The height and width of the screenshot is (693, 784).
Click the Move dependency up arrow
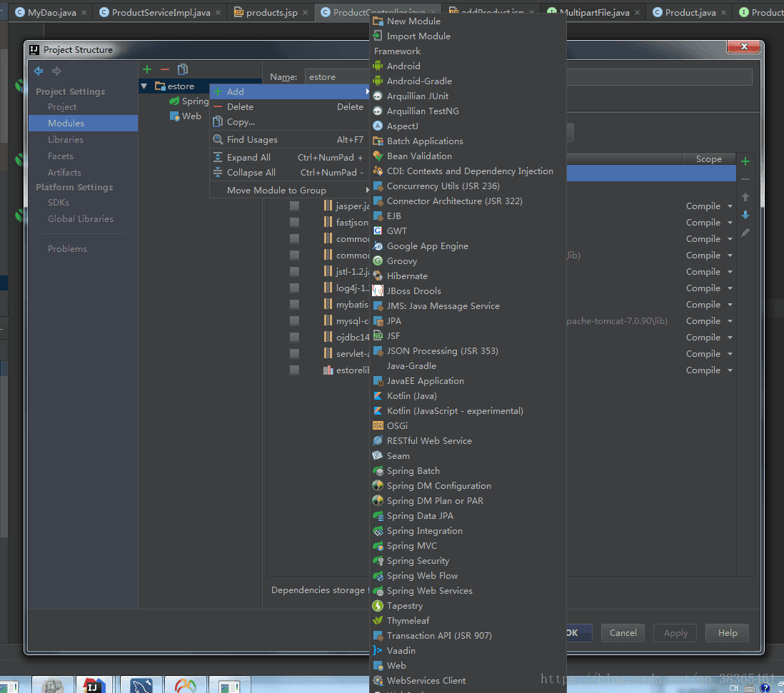pyautogui.click(x=745, y=197)
